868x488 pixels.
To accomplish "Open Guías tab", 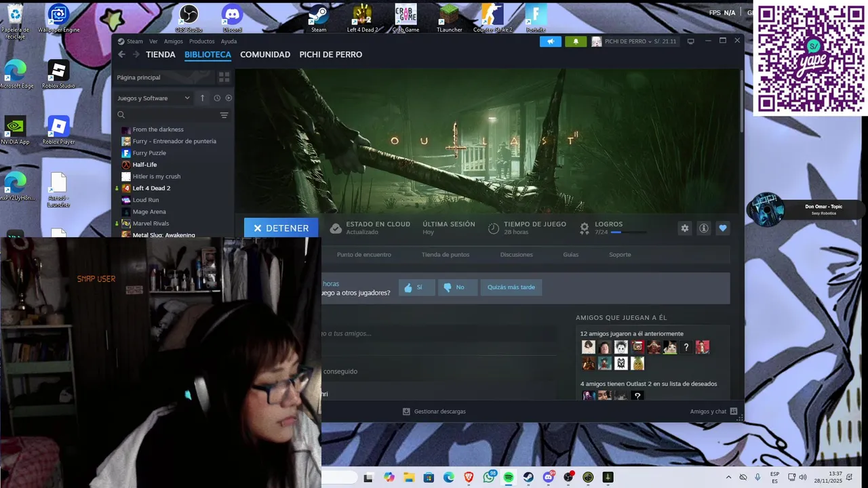I will [x=570, y=255].
